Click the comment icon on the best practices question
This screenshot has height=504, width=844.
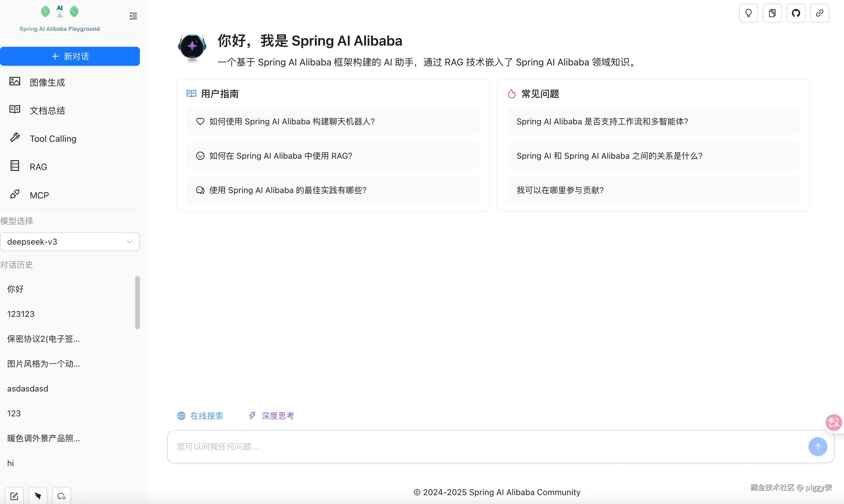200,190
